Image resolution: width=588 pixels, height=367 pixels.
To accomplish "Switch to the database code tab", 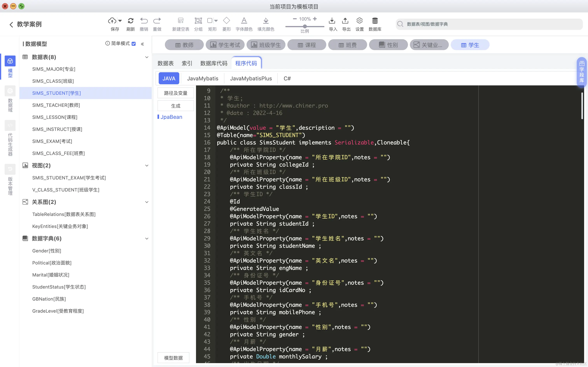I will click(213, 63).
